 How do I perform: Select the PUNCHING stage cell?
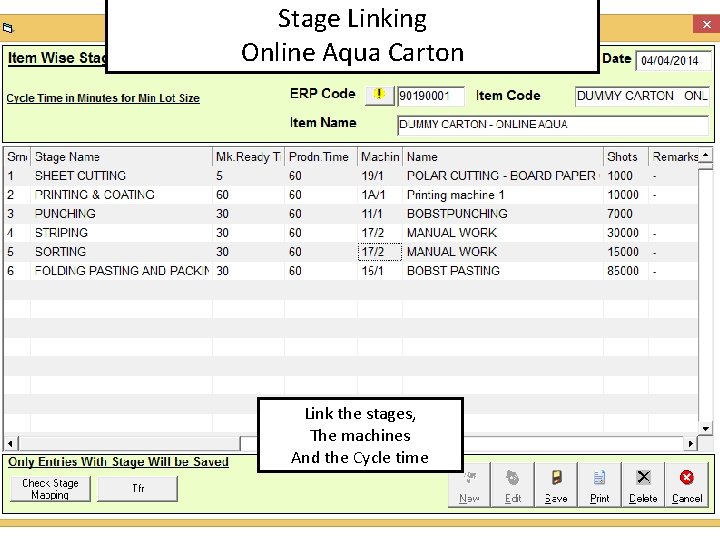tap(121, 214)
